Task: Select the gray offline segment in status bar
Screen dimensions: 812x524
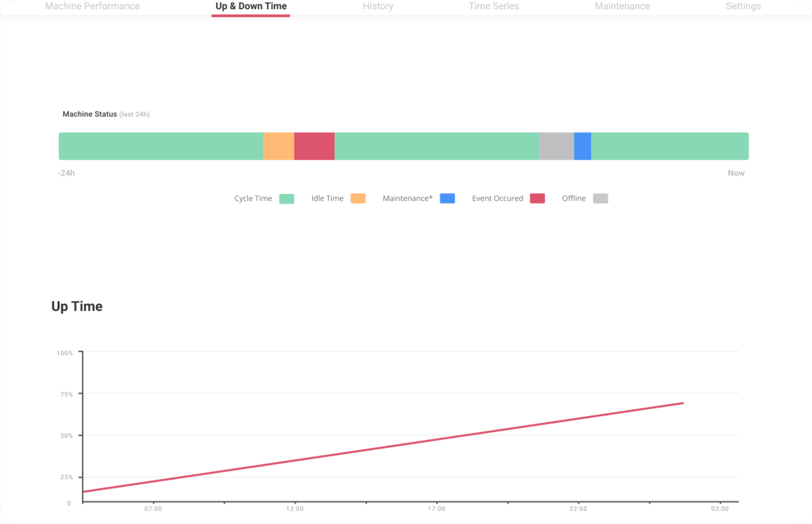Action: tap(557, 146)
